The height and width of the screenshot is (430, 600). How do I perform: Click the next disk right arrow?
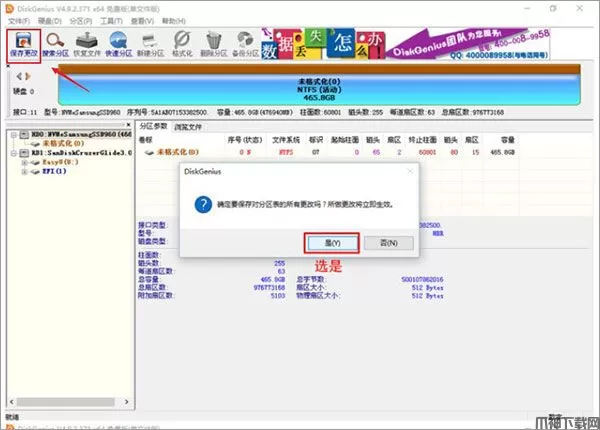28,77
